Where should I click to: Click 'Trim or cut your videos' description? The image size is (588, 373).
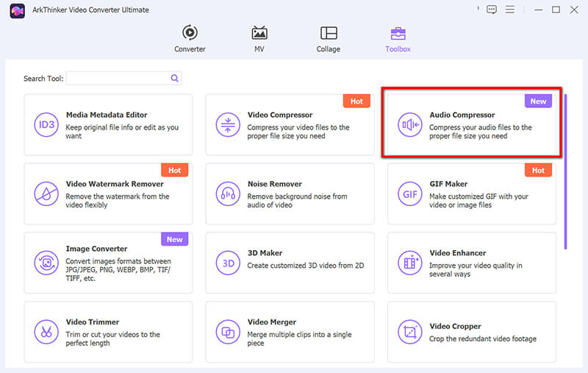[x=113, y=338]
